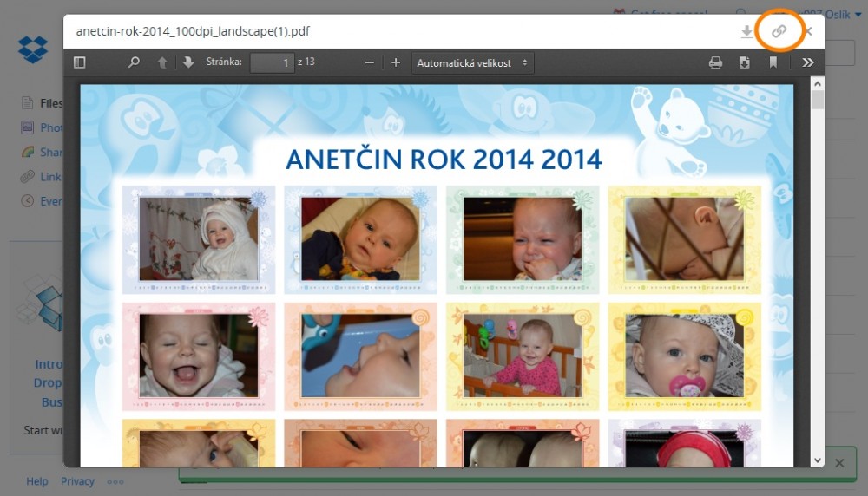Click the share link chain icon
868x496 pixels.
pos(779,31)
